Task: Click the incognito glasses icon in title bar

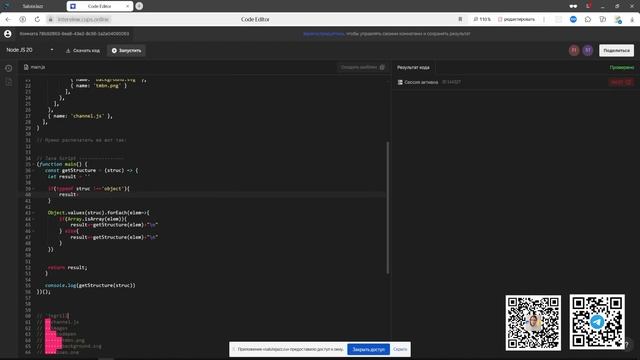Action: 573,6
